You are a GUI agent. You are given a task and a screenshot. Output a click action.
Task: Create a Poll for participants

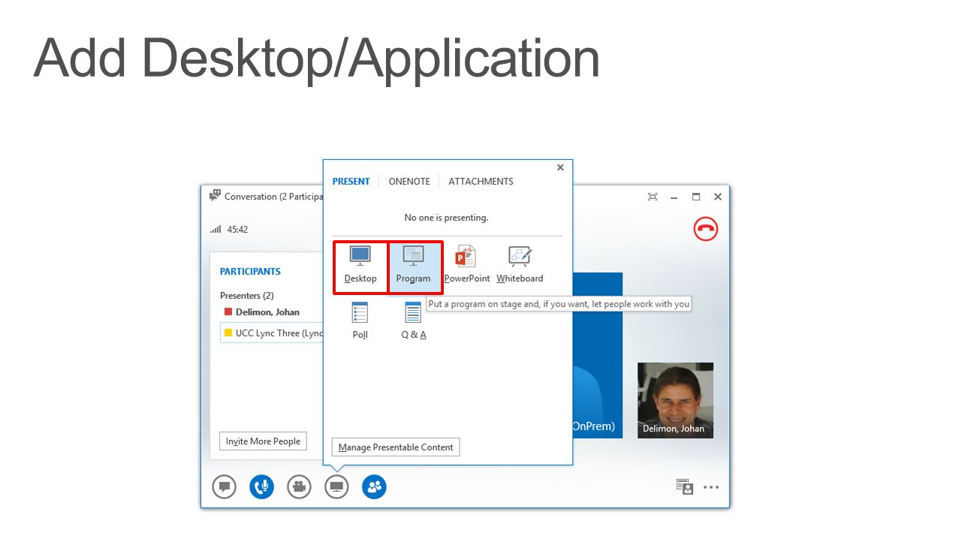coord(360,321)
